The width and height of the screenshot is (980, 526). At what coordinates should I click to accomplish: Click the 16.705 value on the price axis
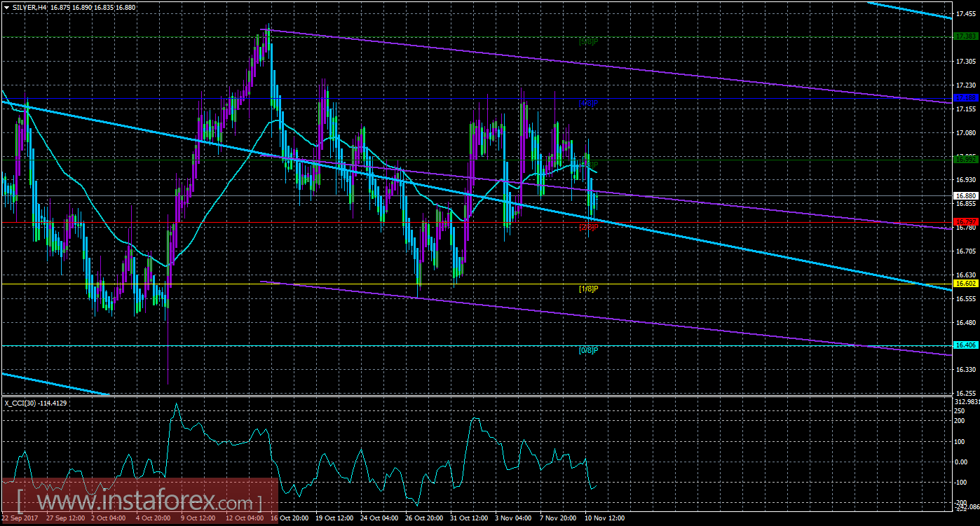point(966,251)
